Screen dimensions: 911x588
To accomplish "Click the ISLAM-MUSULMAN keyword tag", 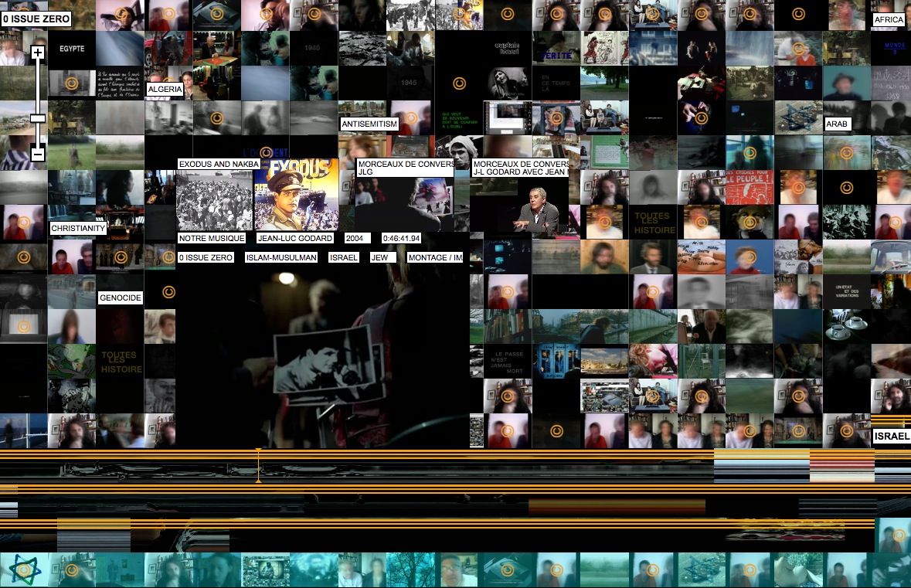I will coord(281,257).
